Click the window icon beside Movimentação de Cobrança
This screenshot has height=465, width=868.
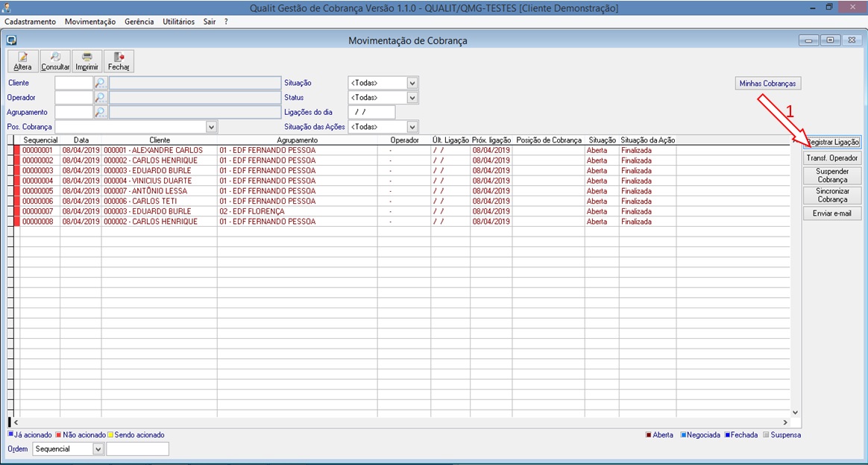click(x=12, y=40)
